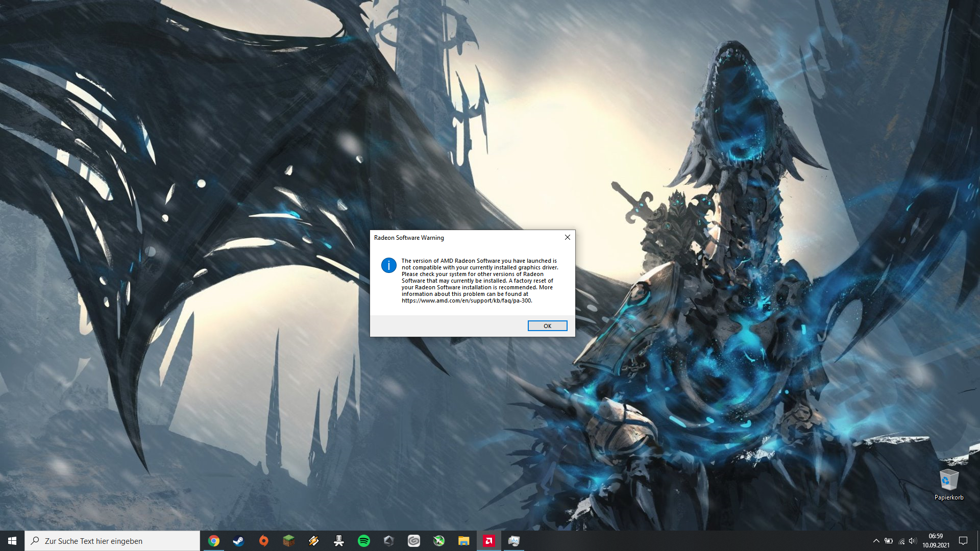The width and height of the screenshot is (980, 551).
Task: Open the volume control in tray
Action: 913,541
